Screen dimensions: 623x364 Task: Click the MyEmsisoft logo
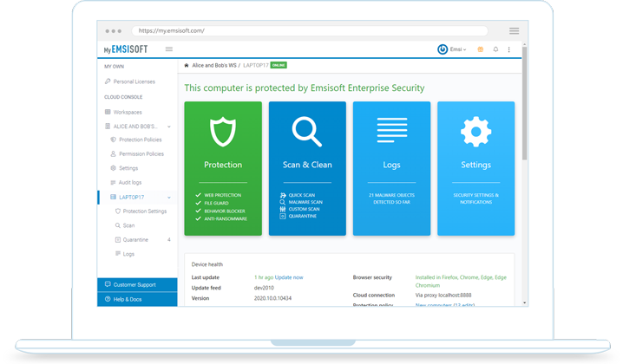pyautogui.click(x=126, y=49)
